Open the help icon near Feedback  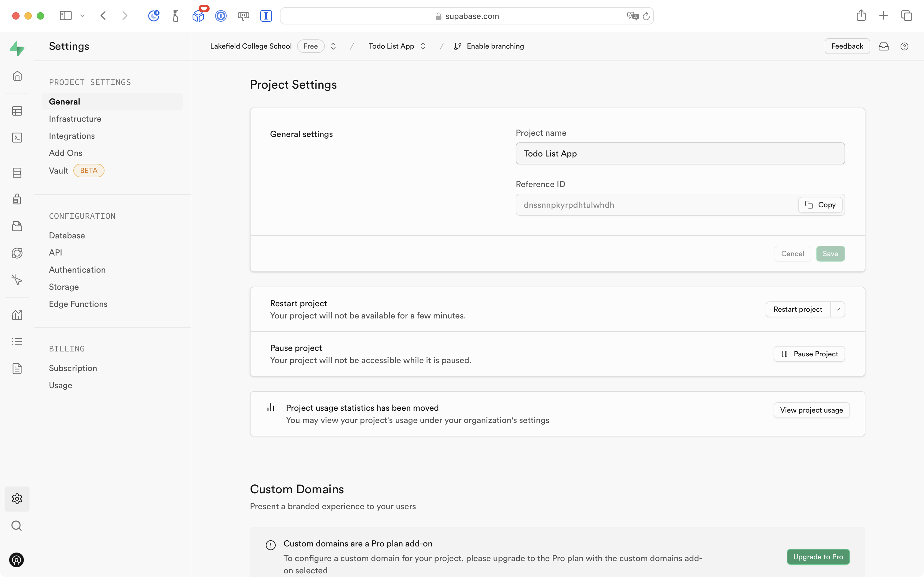pos(904,46)
